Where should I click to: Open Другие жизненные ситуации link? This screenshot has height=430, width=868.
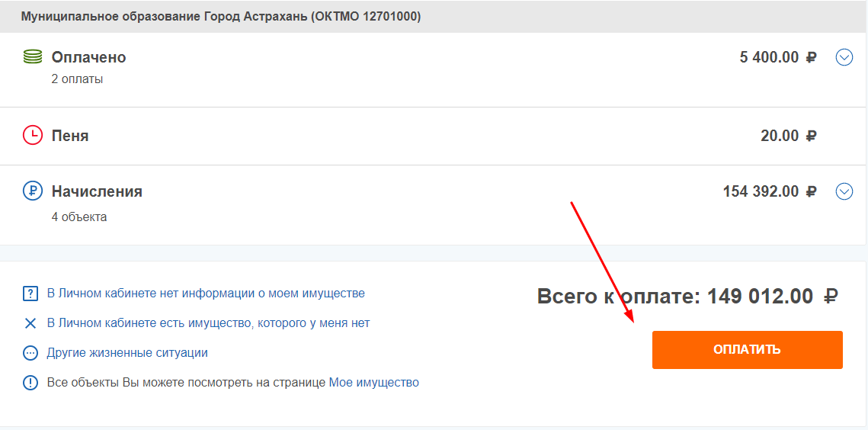coord(127,353)
